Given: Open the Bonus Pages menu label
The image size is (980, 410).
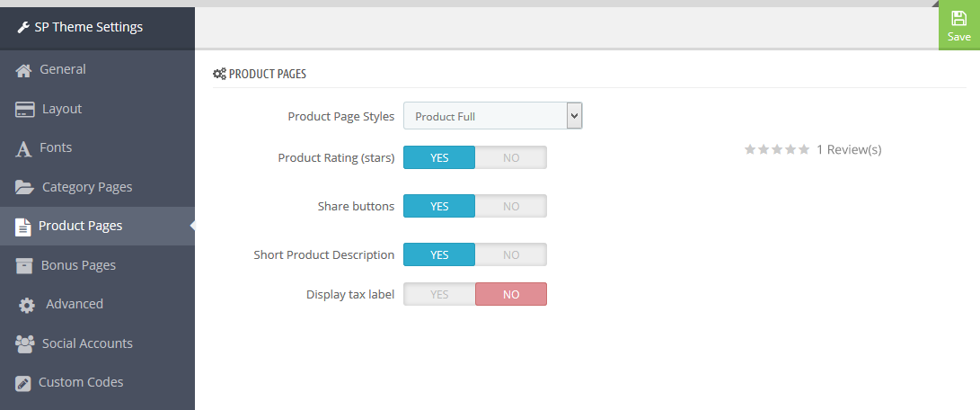Looking at the screenshot, I should coord(78,265).
